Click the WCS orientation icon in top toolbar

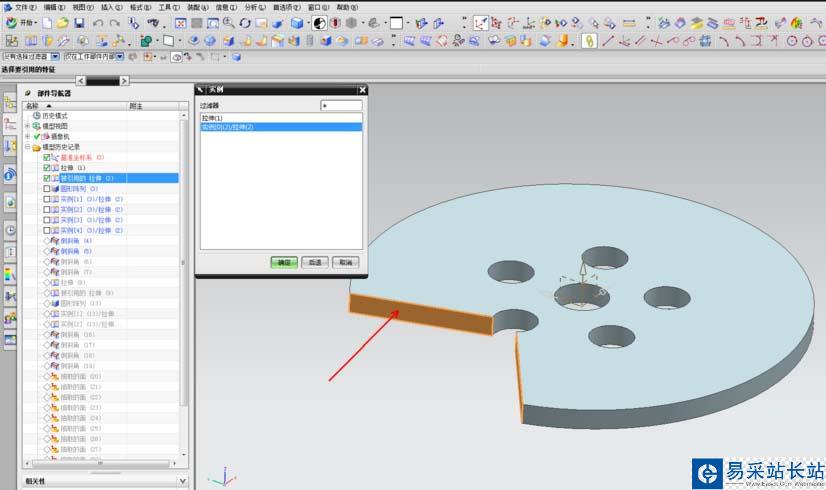click(480, 23)
